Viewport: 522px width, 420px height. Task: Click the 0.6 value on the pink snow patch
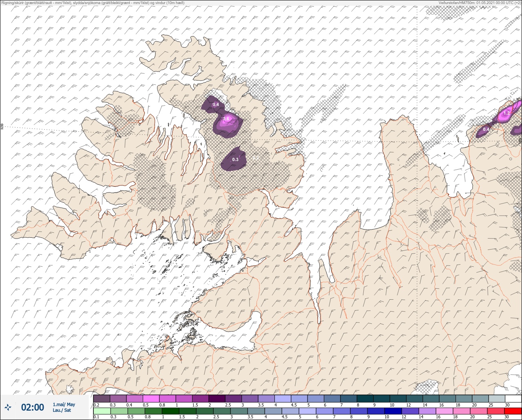227,119
